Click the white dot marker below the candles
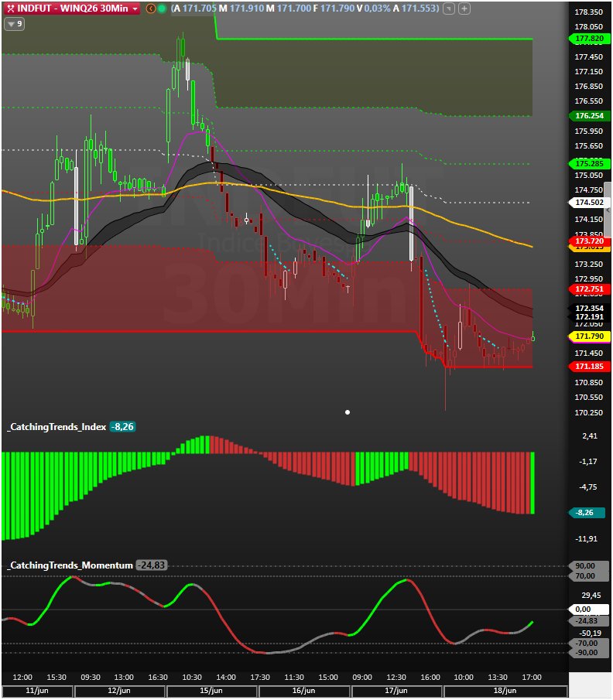The width and height of the screenshot is (613, 700). [348, 412]
